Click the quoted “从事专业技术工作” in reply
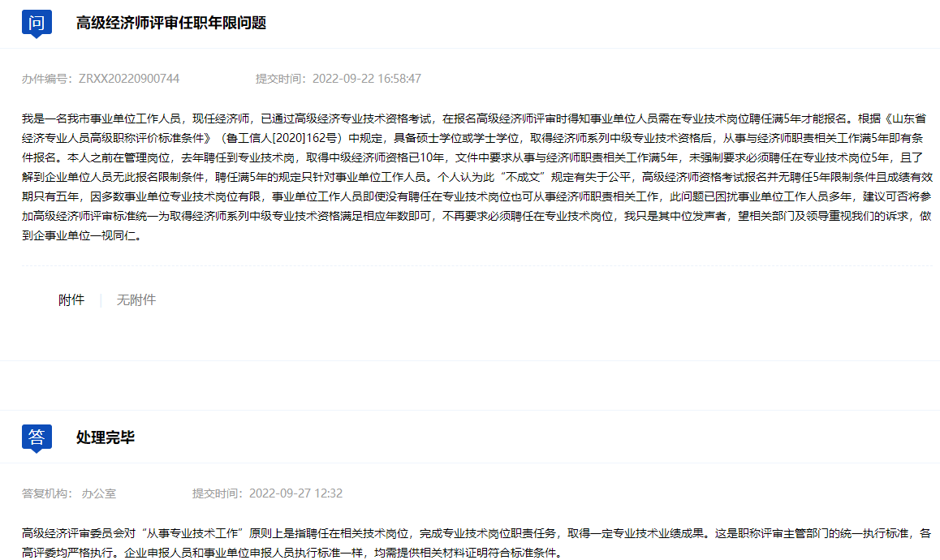 (194, 533)
